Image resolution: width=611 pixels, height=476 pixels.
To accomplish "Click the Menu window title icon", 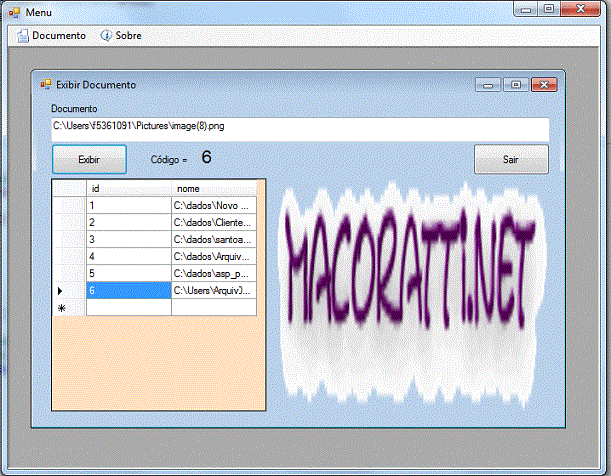I will click(x=14, y=13).
